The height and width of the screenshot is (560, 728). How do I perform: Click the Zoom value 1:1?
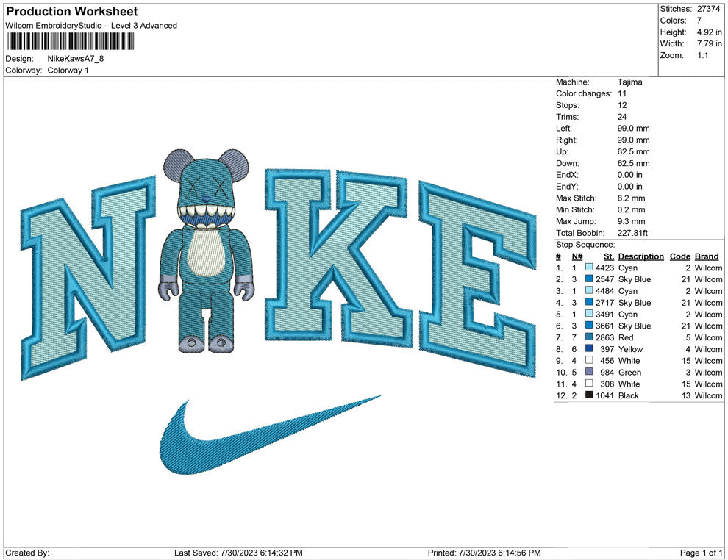(702, 55)
